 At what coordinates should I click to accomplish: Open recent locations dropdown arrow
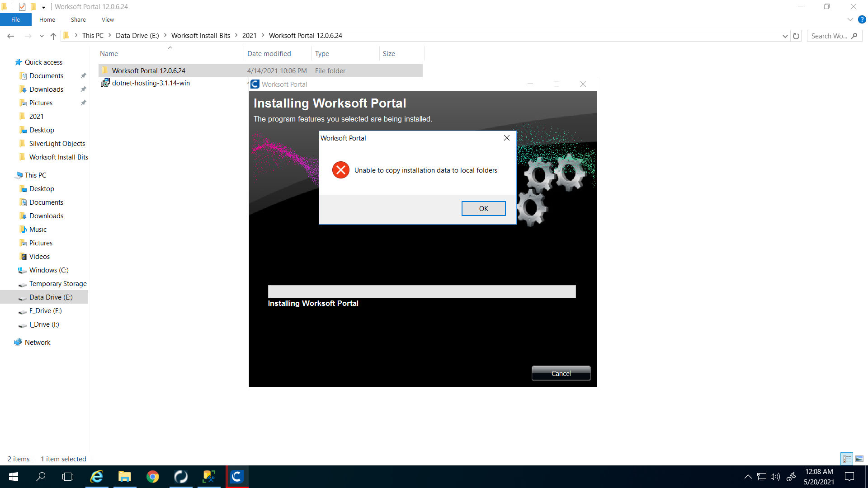click(42, 36)
